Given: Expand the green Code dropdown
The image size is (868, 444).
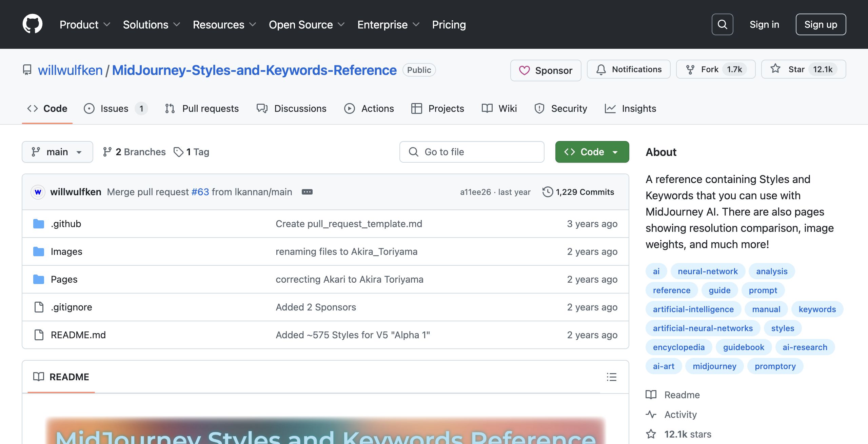Looking at the screenshot, I should [x=592, y=152].
